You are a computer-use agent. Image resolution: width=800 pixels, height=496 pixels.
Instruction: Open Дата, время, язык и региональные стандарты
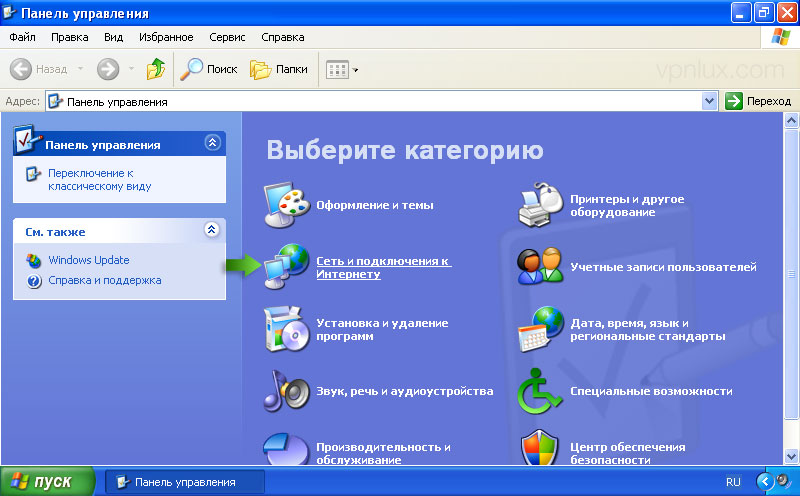647,330
